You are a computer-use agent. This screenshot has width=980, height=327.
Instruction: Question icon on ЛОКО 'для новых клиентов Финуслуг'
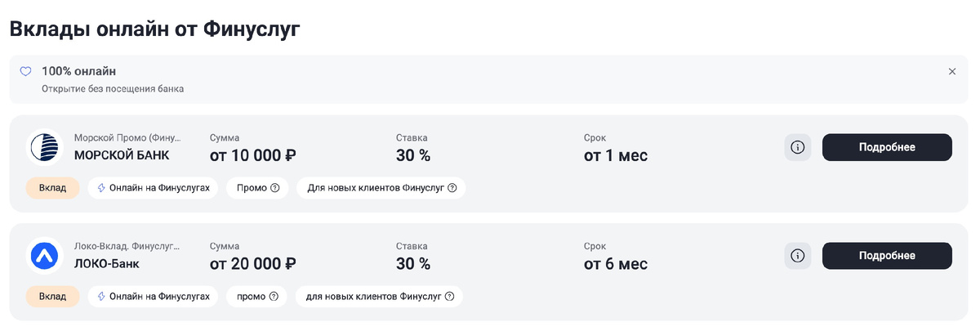pos(449,296)
